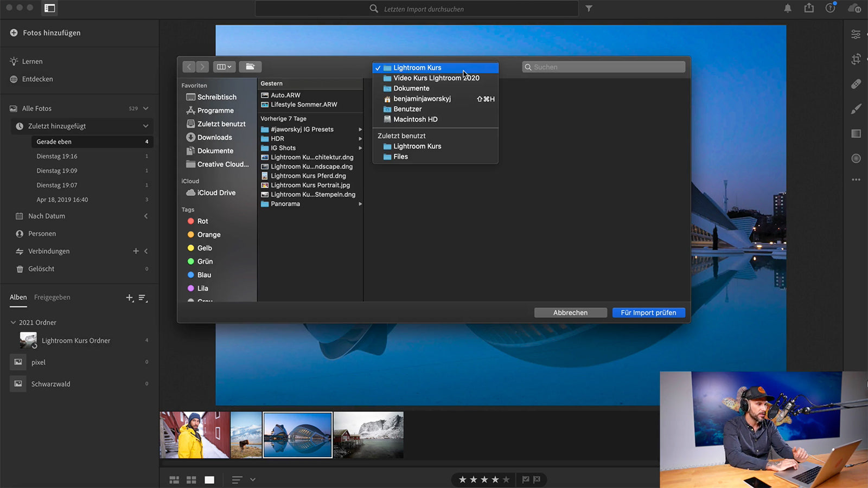
Task: Choose Macintosh HD in path popup
Action: click(x=436, y=119)
